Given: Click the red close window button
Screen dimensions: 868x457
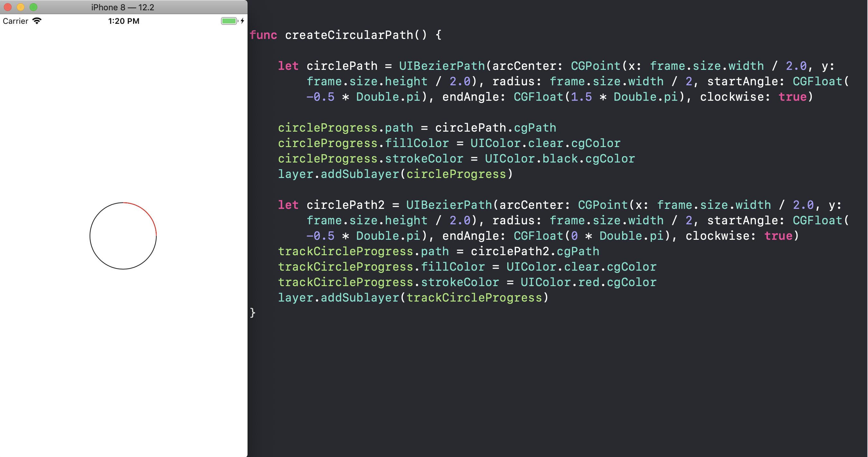Looking at the screenshot, I should pos(8,7).
